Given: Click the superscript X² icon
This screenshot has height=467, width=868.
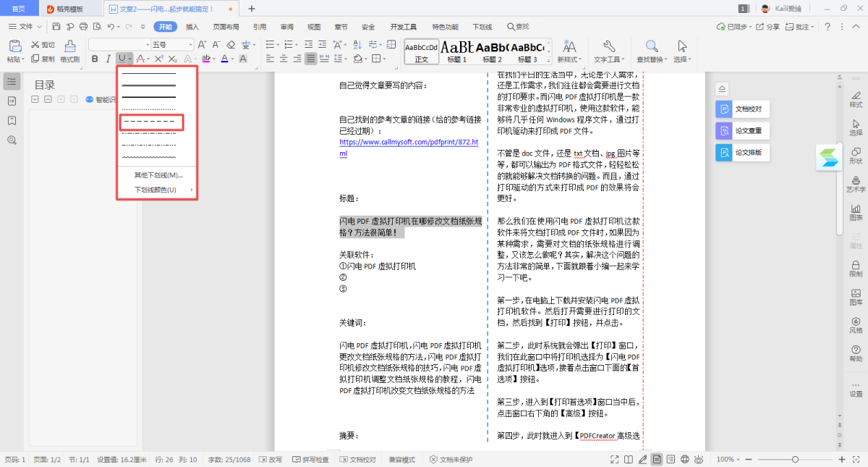Looking at the screenshot, I should (159, 59).
